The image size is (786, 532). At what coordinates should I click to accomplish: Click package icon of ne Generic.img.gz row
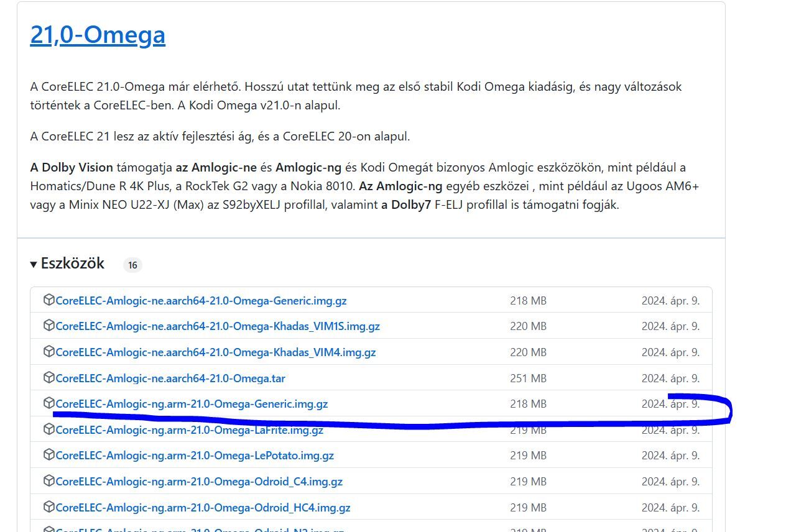[49, 300]
